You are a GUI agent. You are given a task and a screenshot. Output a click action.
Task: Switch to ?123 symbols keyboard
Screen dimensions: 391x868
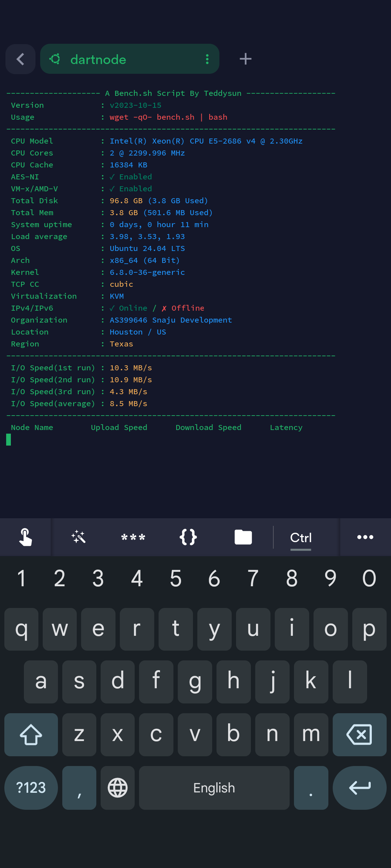point(31,788)
